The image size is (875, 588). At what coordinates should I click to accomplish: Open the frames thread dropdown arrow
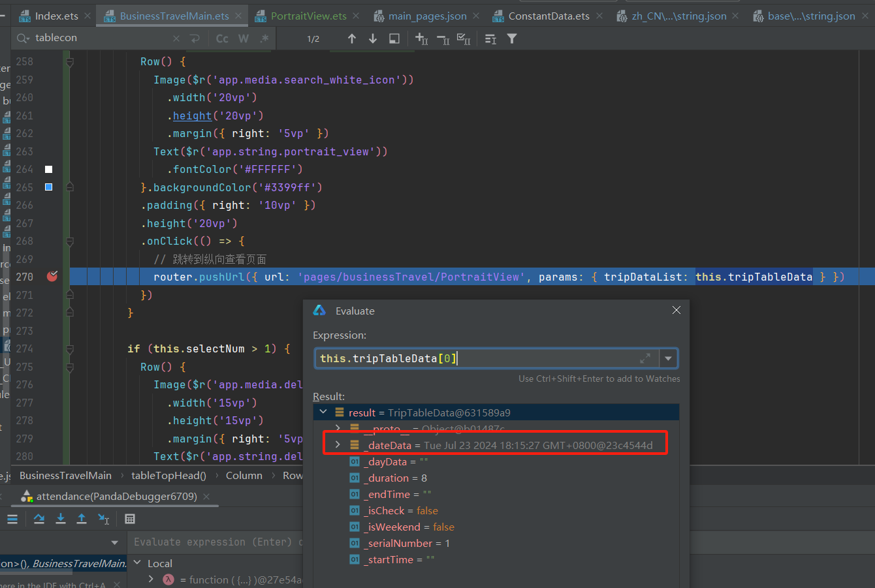[x=115, y=542]
